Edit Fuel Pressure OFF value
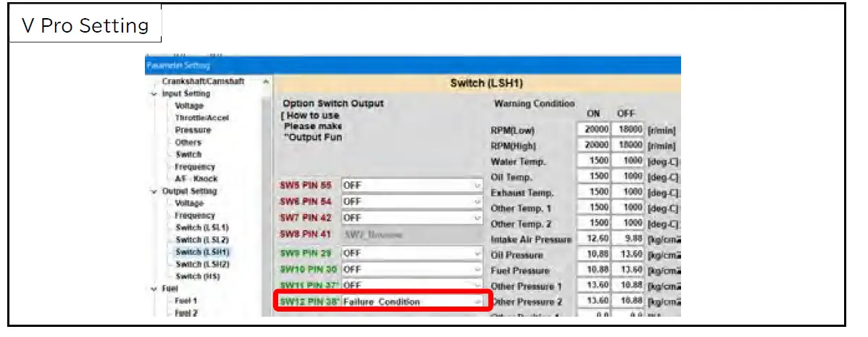The width and height of the screenshot is (868, 337). [x=629, y=270]
